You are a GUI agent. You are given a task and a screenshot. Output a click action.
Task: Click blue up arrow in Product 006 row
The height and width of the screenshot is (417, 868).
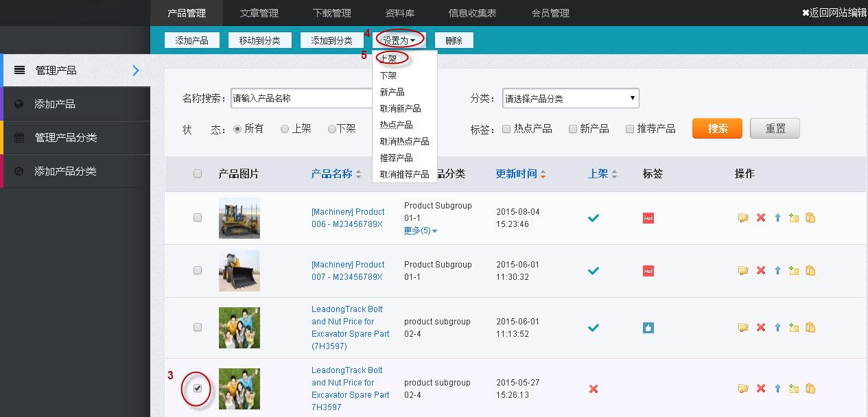777,218
